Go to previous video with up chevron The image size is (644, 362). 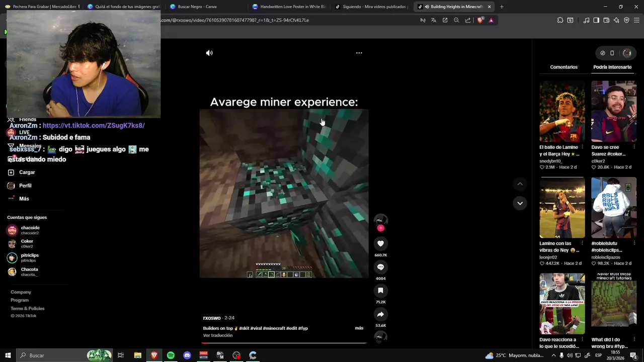520,184
